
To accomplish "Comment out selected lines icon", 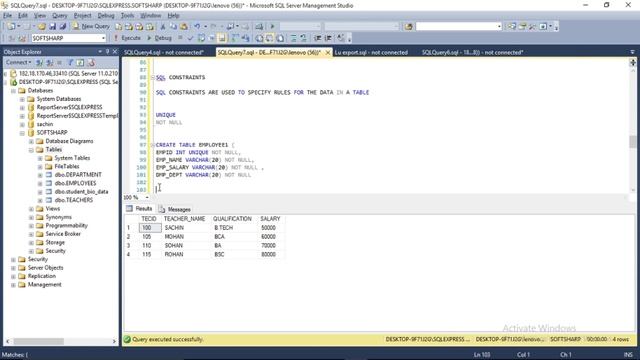I will [293, 38].
